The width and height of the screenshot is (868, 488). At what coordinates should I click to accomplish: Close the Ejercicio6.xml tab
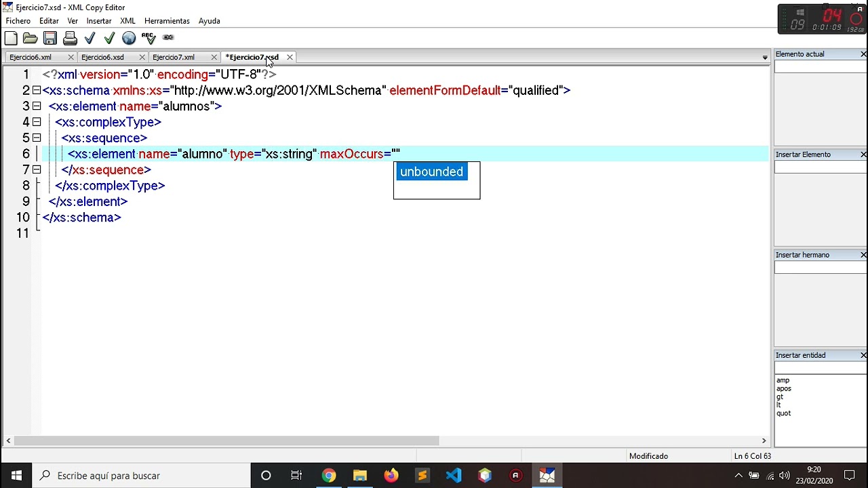[71, 57]
